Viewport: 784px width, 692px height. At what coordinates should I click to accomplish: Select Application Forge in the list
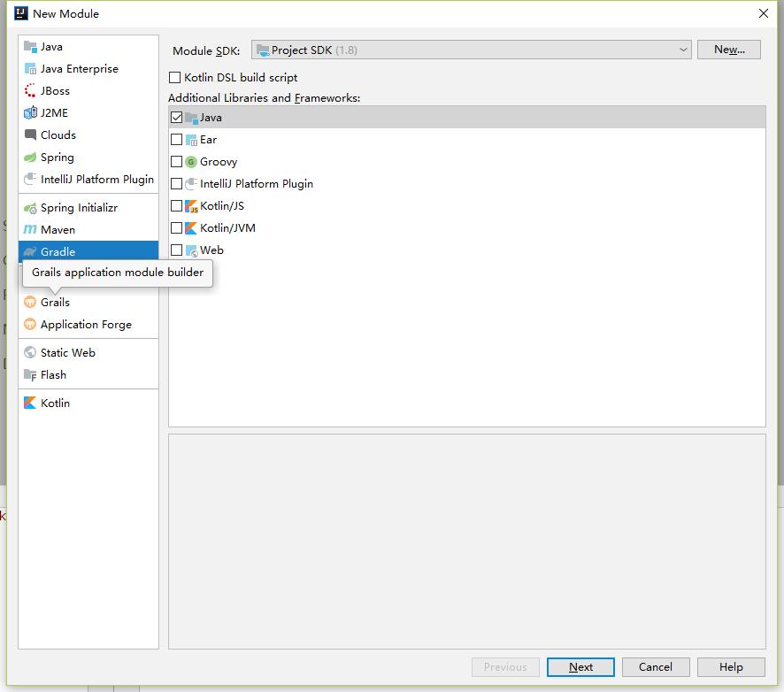coord(88,324)
